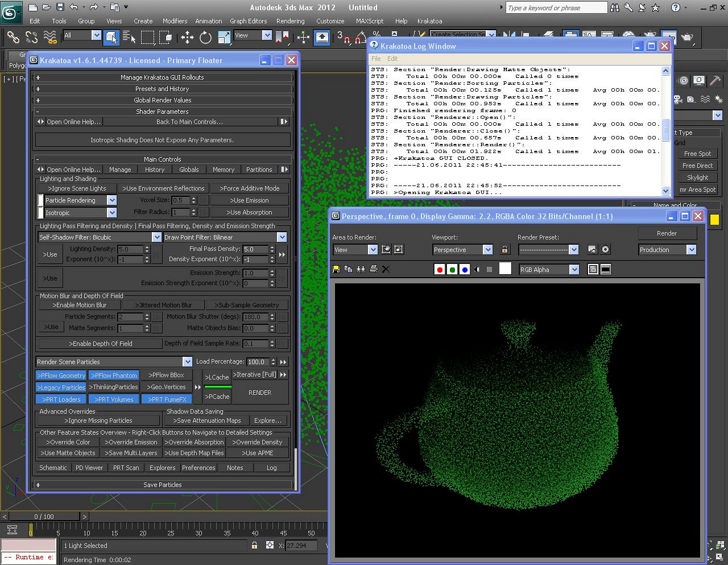Choose the Rectangular Selection Region tool
This screenshot has height=565, width=728.
click(148, 38)
